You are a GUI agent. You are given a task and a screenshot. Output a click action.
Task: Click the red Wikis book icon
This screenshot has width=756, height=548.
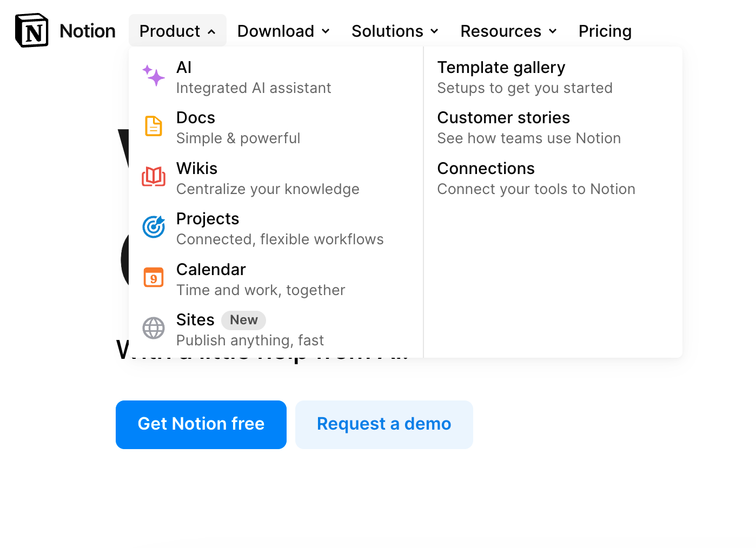coord(154,177)
